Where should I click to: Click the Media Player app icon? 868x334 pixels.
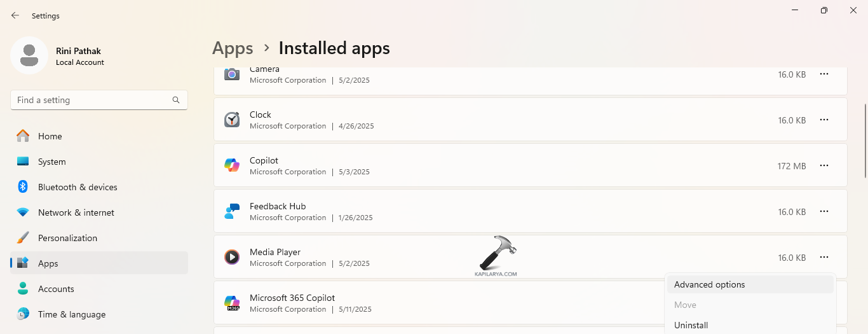click(232, 257)
